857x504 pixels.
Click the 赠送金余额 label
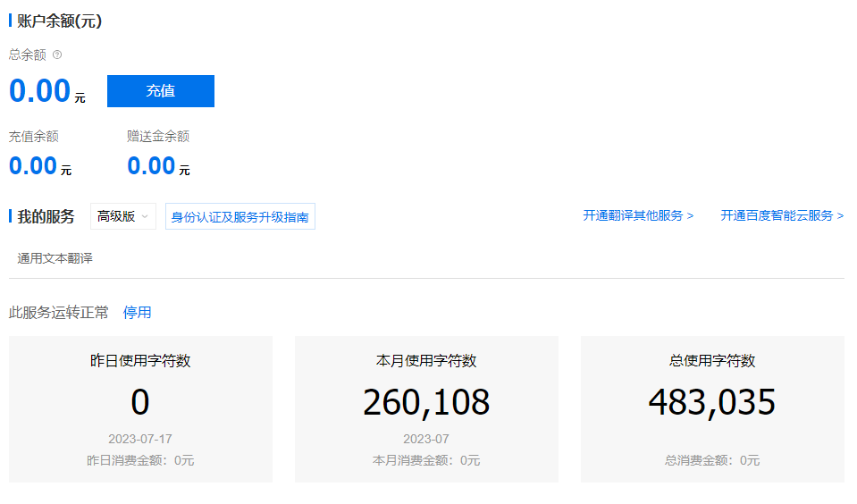tap(158, 136)
